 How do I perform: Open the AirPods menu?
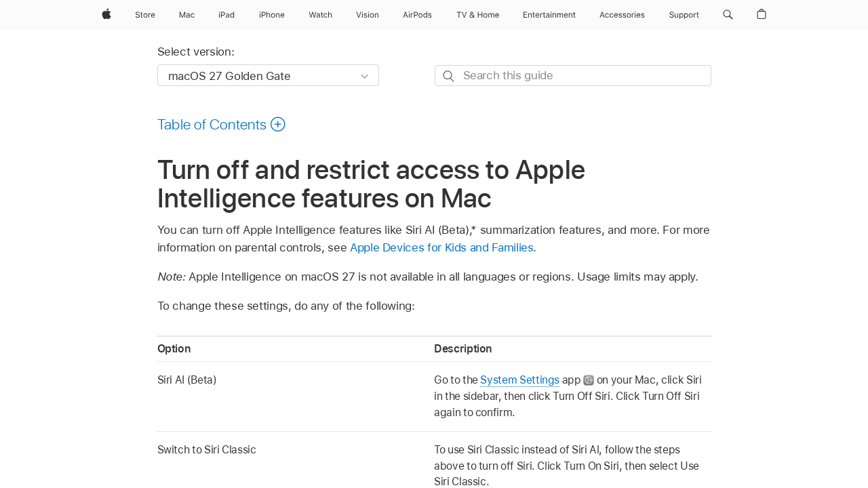pos(417,15)
